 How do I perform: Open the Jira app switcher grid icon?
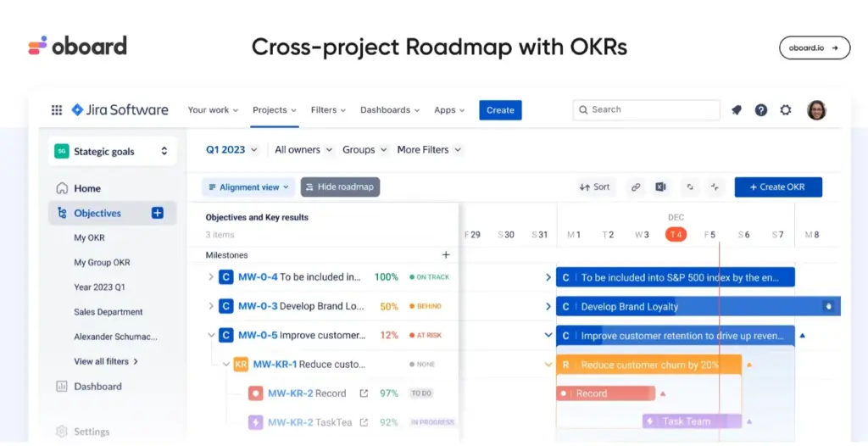57,109
